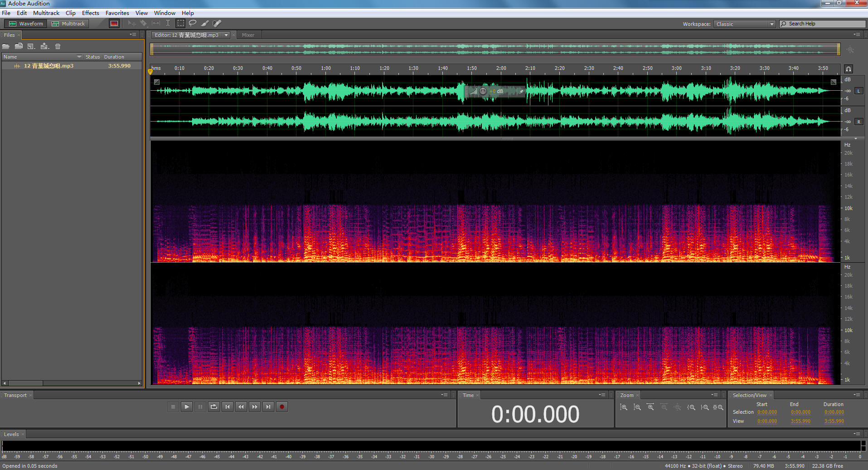Open the File menu
Image resolution: width=868 pixels, height=470 pixels.
click(x=6, y=13)
